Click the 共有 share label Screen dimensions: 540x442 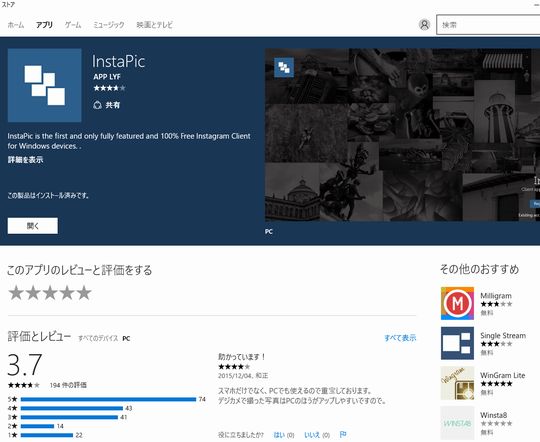tap(112, 105)
